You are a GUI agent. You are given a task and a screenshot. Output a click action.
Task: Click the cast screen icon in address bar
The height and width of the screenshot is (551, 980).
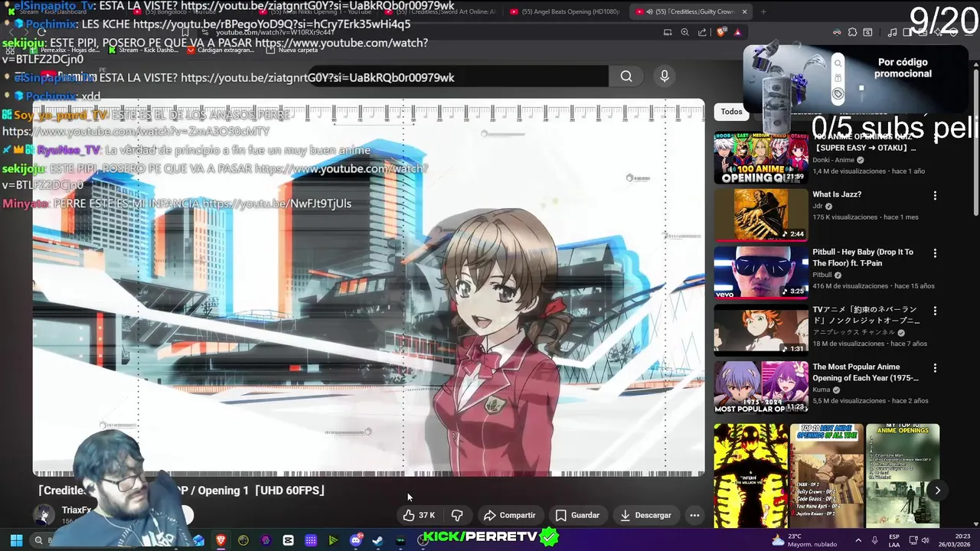coord(668,32)
